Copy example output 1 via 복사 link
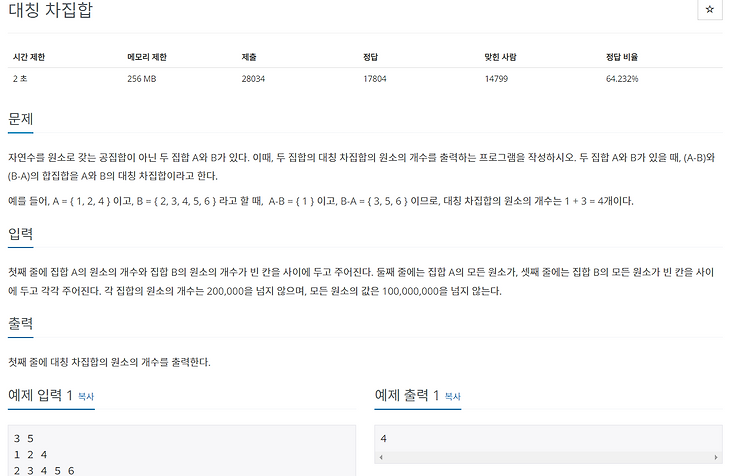This screenshot has width=750, height=476. tap(452, 396)
